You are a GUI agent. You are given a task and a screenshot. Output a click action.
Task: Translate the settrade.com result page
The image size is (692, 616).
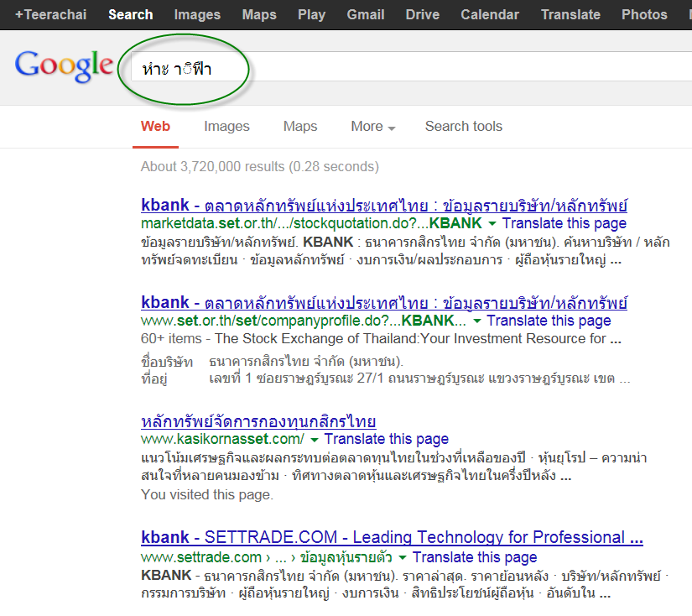[475, 557]
